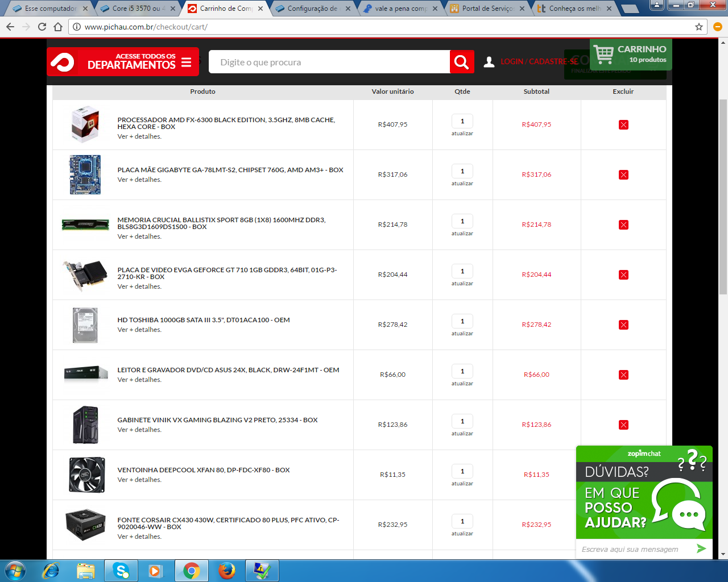Click the quantity box for ASUS DVD recorder
The height and width of the screenshot is (582, 728).
coord(462,371)
